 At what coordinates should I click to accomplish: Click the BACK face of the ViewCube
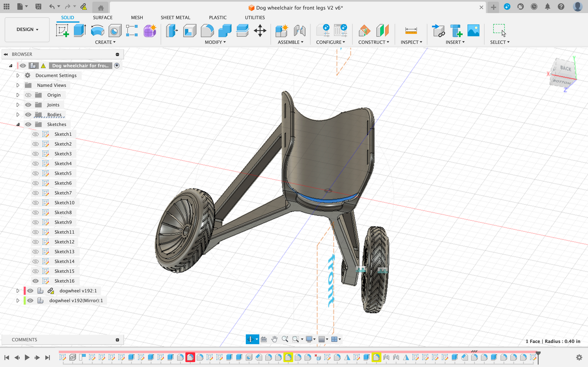[565, 68]
